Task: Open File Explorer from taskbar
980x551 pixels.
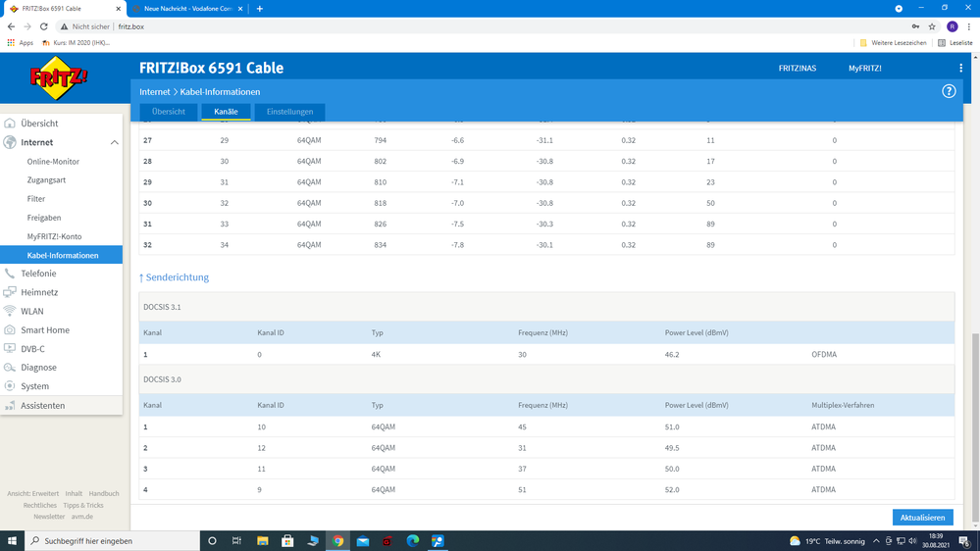Action: [263, 541]
